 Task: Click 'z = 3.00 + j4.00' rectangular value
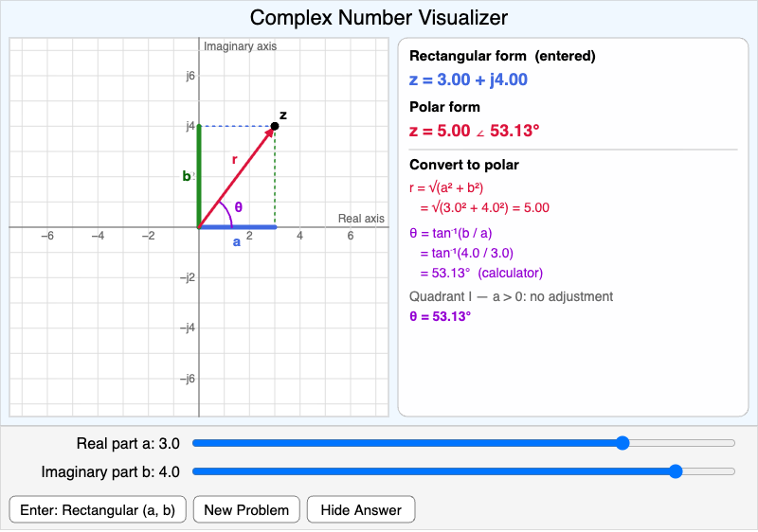tap(468, 80)
